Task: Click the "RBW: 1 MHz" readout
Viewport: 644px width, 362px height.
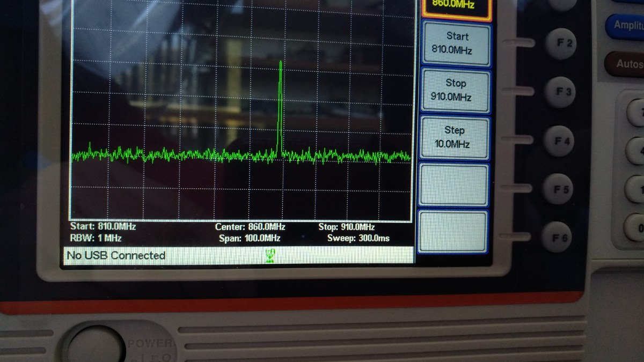Action: [x=96, y=238]
